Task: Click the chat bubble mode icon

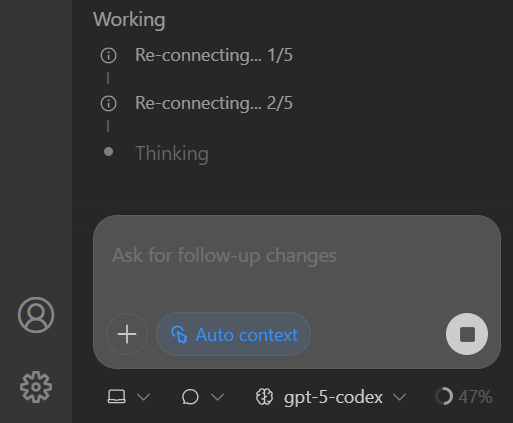Action: pyautogui.click(x=190, y=397)
